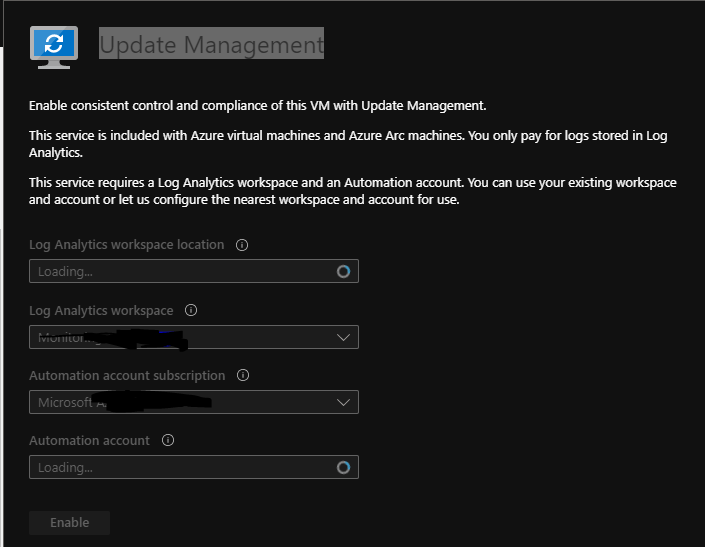705x547 pixels.
Task: Open the Log Analytics workspace location dropdown
Action: tap(194, 271)
